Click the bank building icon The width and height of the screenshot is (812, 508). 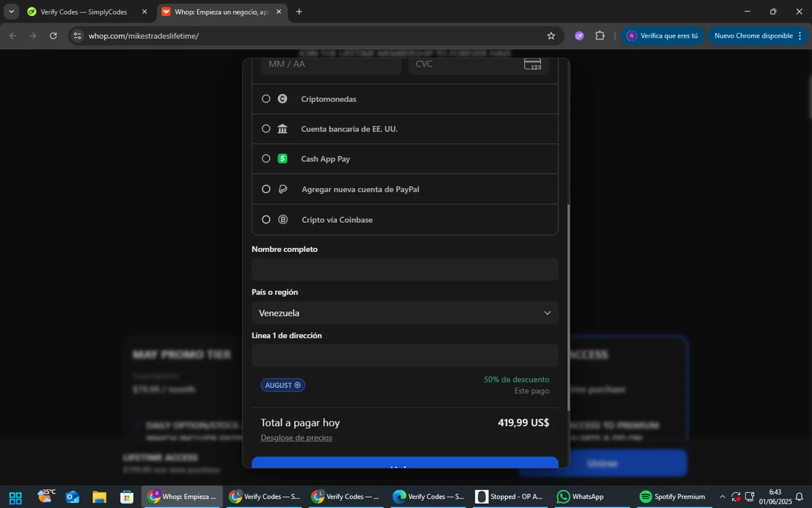283,129
